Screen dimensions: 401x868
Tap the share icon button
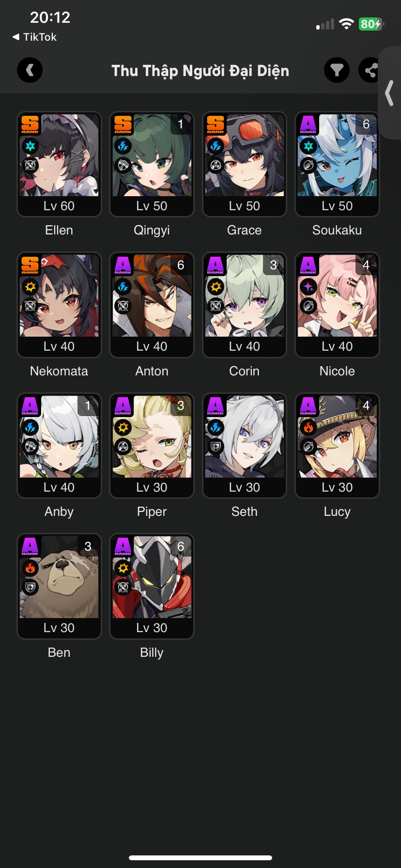click(x=370, y=70)
